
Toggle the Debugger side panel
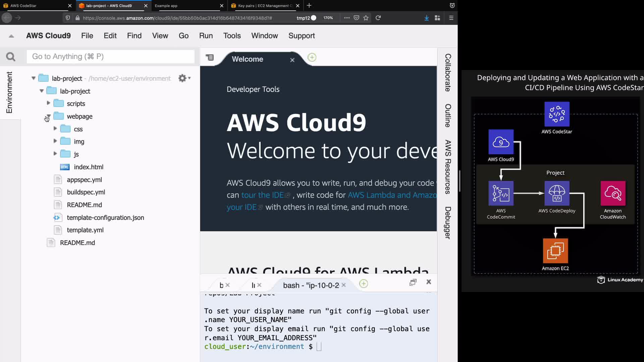click(448, 223)
